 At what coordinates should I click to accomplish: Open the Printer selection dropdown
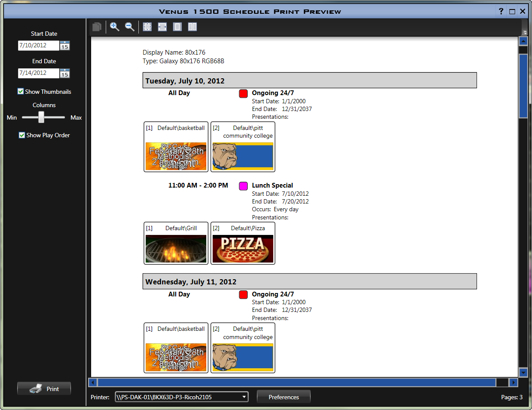244,397
